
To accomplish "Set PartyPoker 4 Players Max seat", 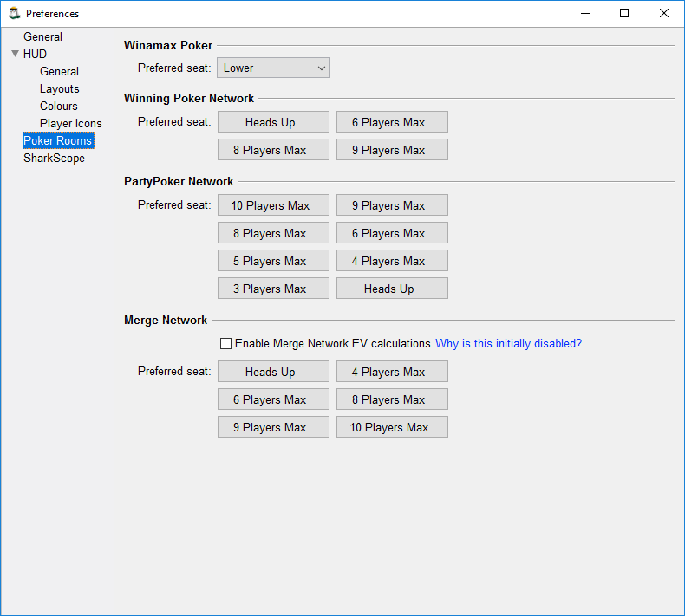I will click(392, 261).
